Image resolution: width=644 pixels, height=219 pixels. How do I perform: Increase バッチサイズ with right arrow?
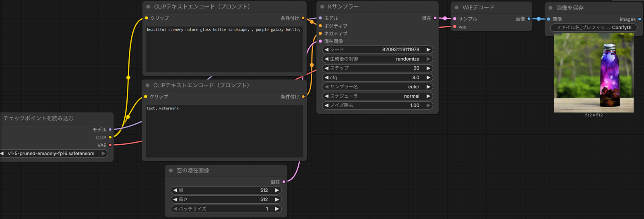pyautogui.click(x=277, y=209)
